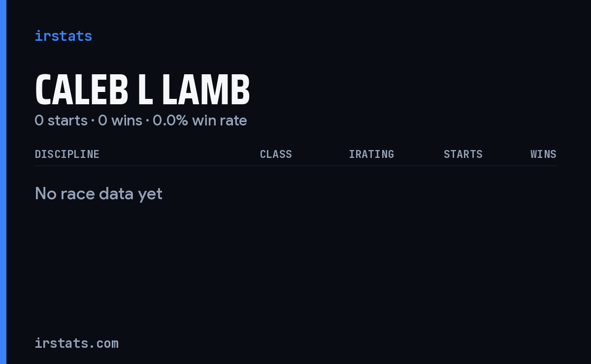The image size is (591, 364).
Task: Sort by the IRATING column header
Action: coord(371,154)
